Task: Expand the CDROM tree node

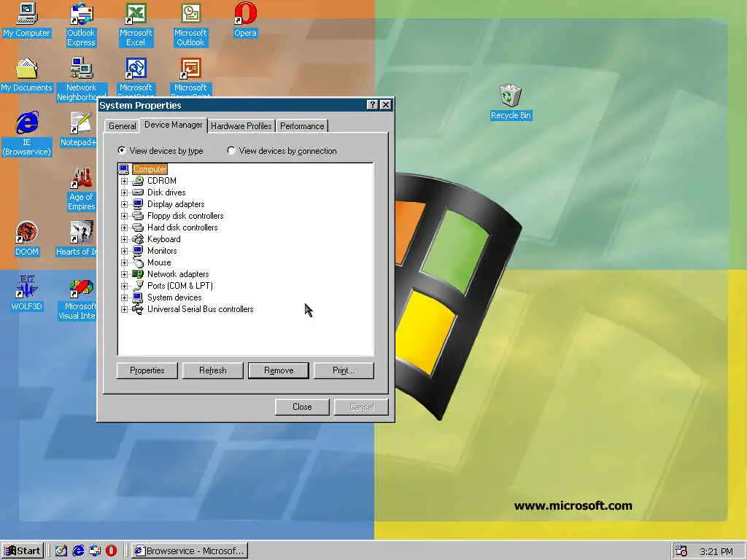Action: coord(124,182)
